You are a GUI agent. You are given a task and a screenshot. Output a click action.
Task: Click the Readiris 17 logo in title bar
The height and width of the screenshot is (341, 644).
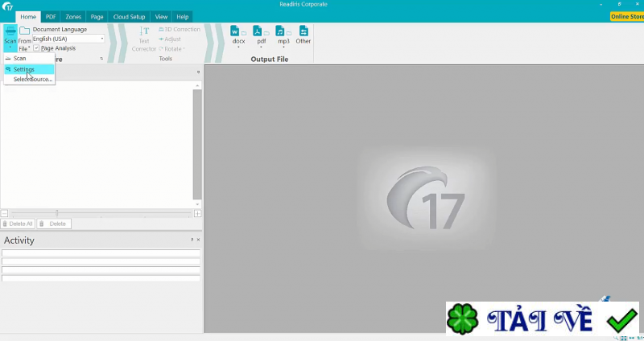(x=7, y=6)
